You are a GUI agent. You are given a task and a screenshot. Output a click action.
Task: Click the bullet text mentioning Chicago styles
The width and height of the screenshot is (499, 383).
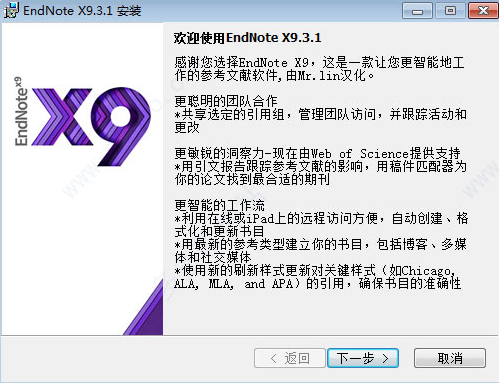pyautogui.click(x=318, y=277)
